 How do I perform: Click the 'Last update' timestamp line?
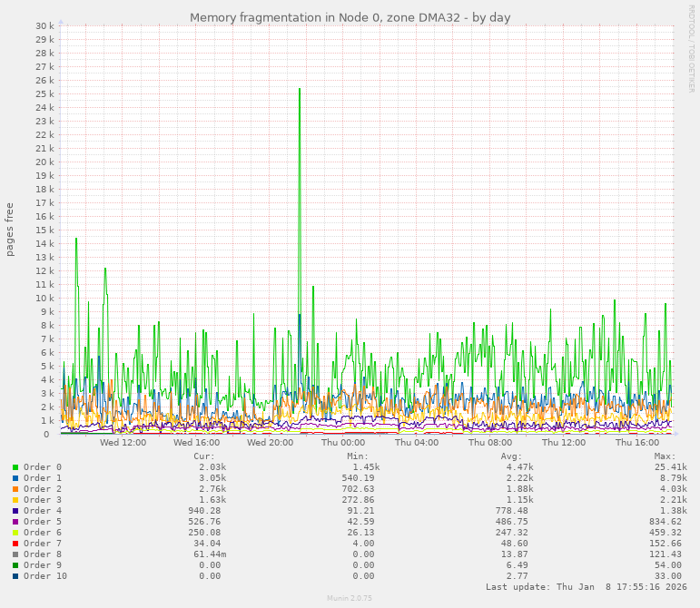point(587,587)
